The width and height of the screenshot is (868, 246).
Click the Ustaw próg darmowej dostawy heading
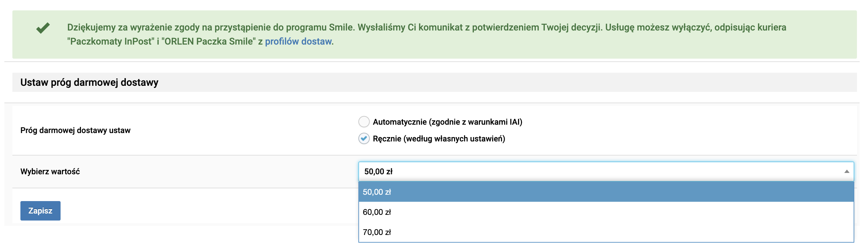point(89,82)
